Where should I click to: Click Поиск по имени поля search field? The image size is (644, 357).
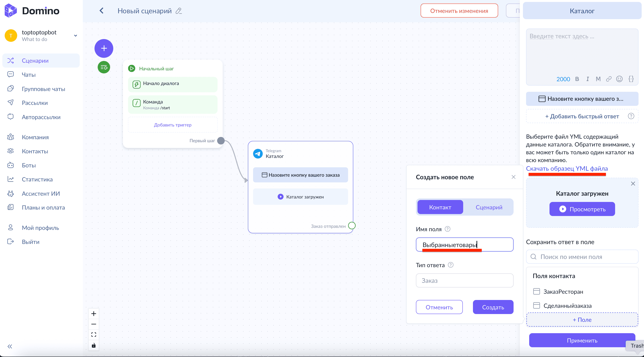(x=582, y=257)
